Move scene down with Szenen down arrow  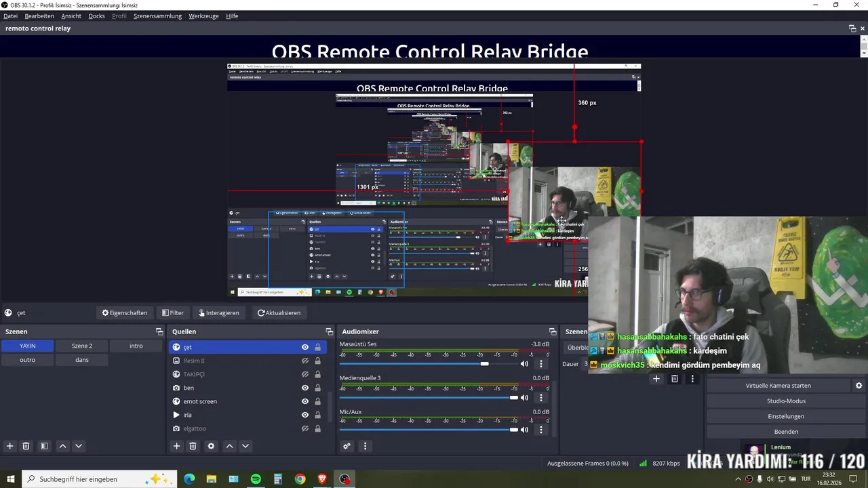[79, 446]
